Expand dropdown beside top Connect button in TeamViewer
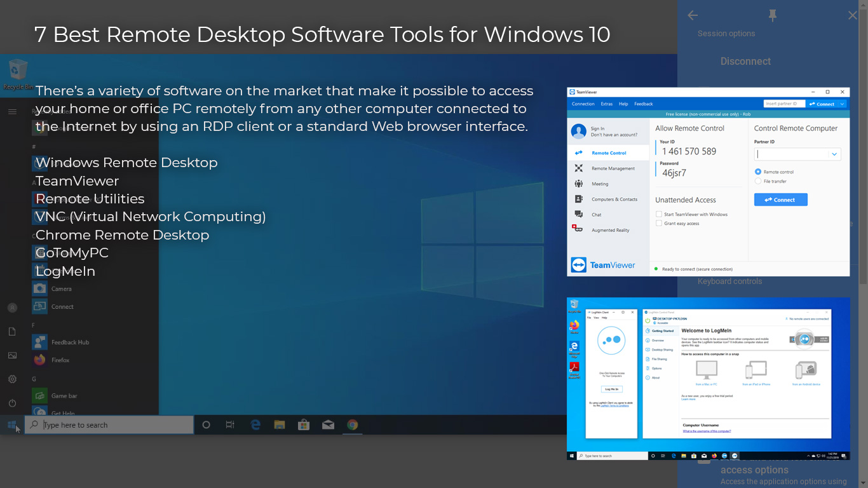Image resolution: width=868 pixels, height=488 pixels. click(x=842, y=104)
